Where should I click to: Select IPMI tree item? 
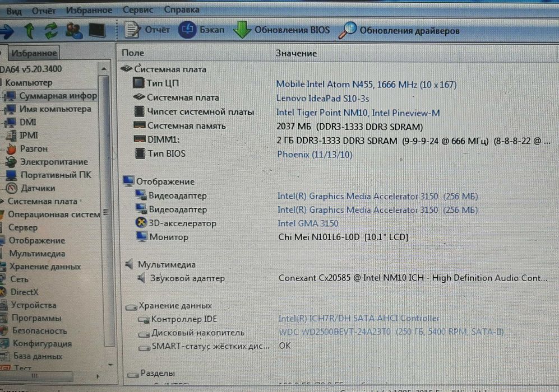coord(29,136)
